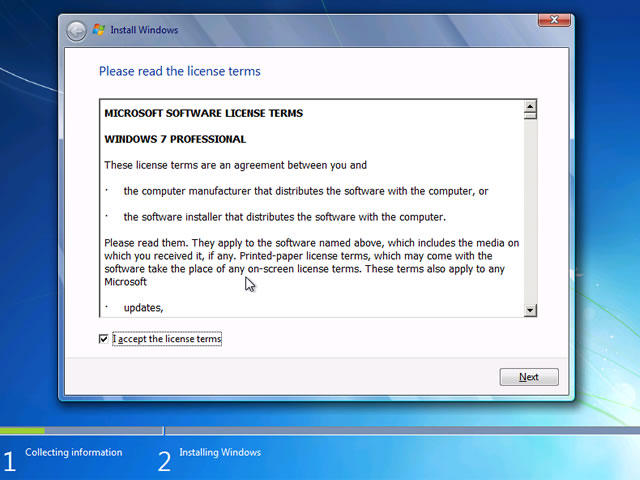
Task: Click the "I accept the license terms" label
Action: (x=167, y=339)
